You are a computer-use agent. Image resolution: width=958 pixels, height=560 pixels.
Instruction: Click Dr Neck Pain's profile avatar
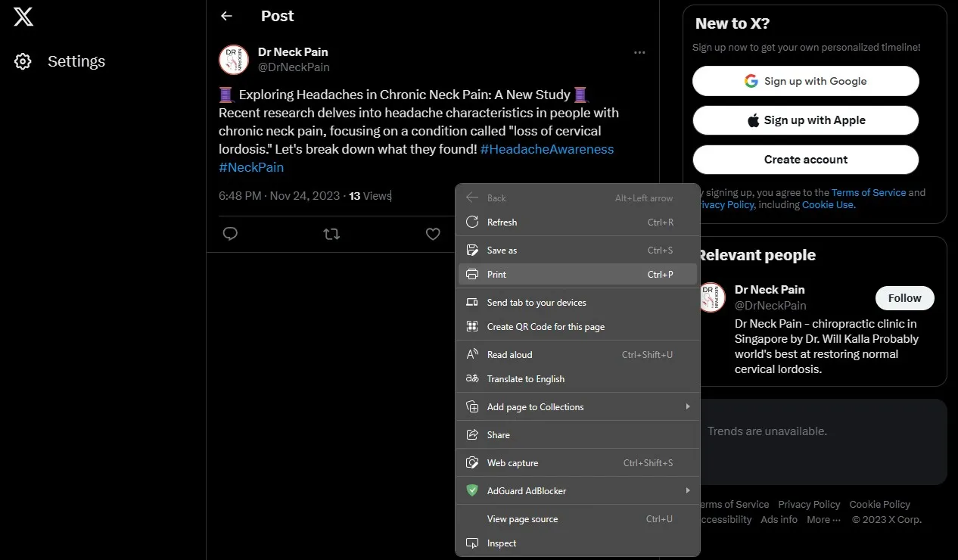pos(233,59)
